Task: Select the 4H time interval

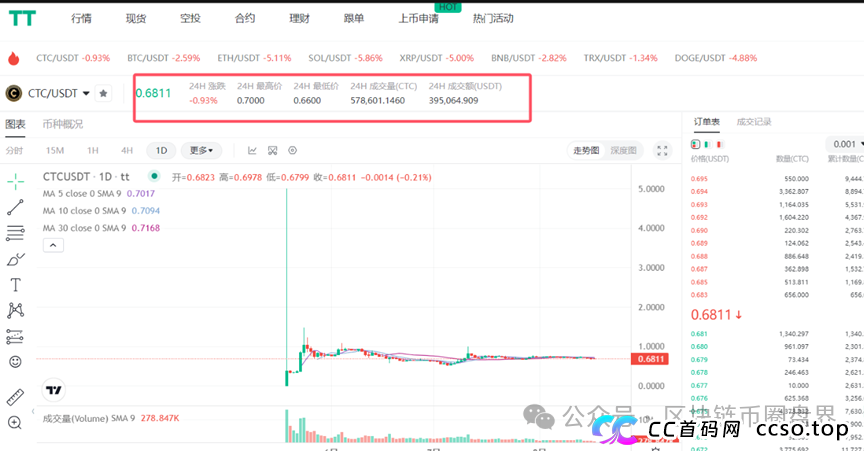Action: 127,151
